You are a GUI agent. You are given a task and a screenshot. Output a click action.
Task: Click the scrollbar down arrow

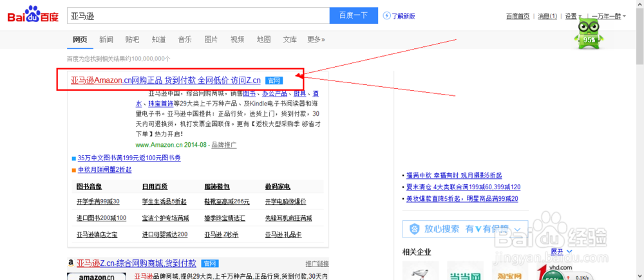pyautogui.click(x=640, y=276)
